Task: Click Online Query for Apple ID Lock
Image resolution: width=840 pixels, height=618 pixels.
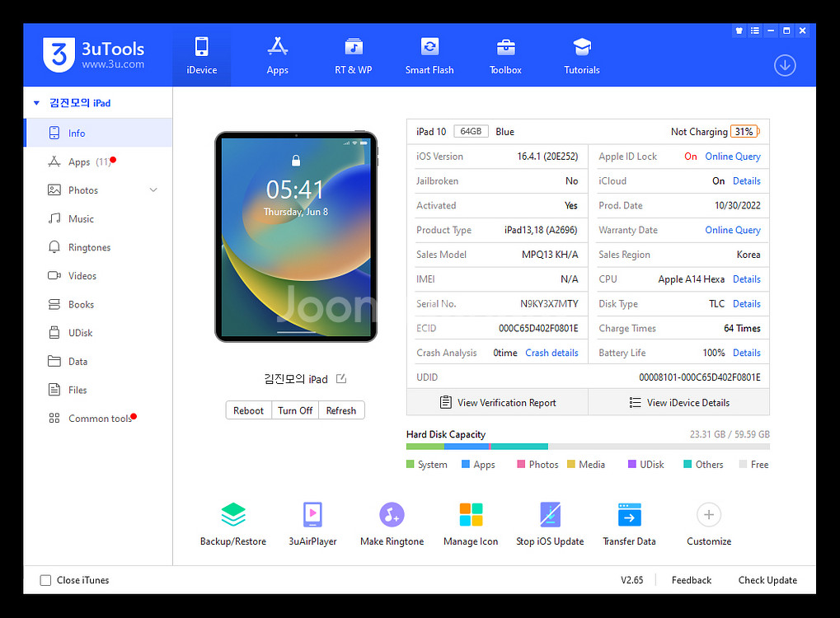Action: 733,157
